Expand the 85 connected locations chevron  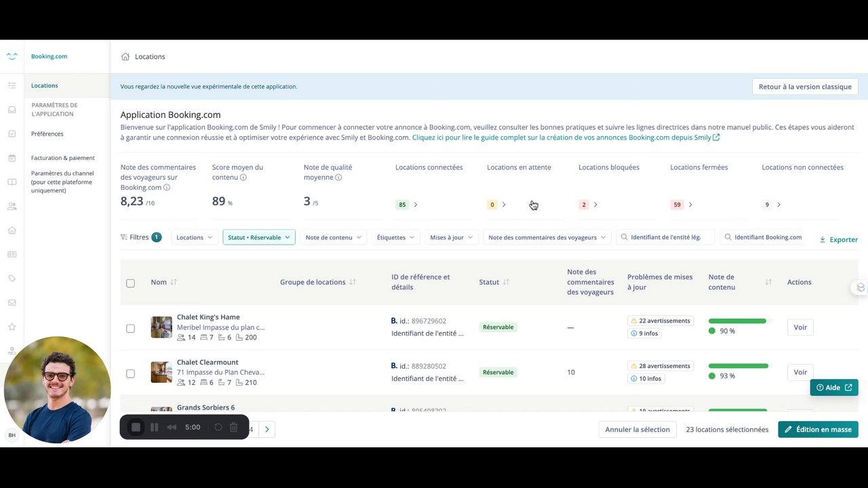click(x=416, y=205)
